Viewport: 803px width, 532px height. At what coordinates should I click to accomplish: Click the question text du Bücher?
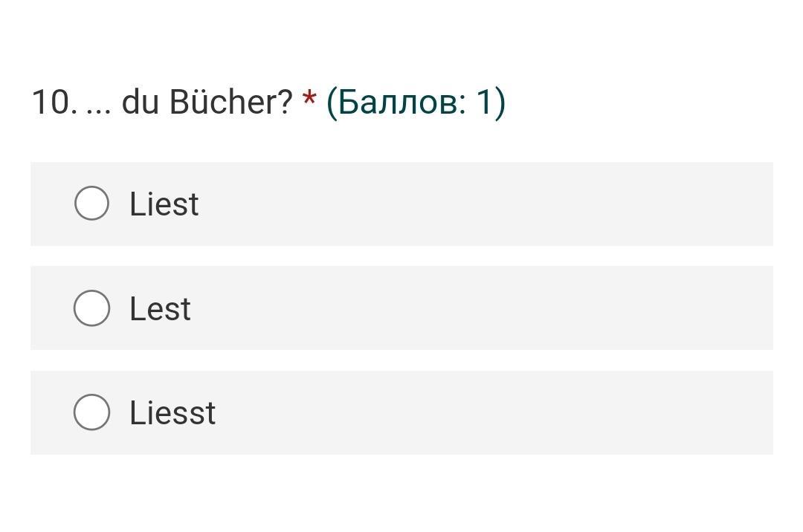point(207,102)
